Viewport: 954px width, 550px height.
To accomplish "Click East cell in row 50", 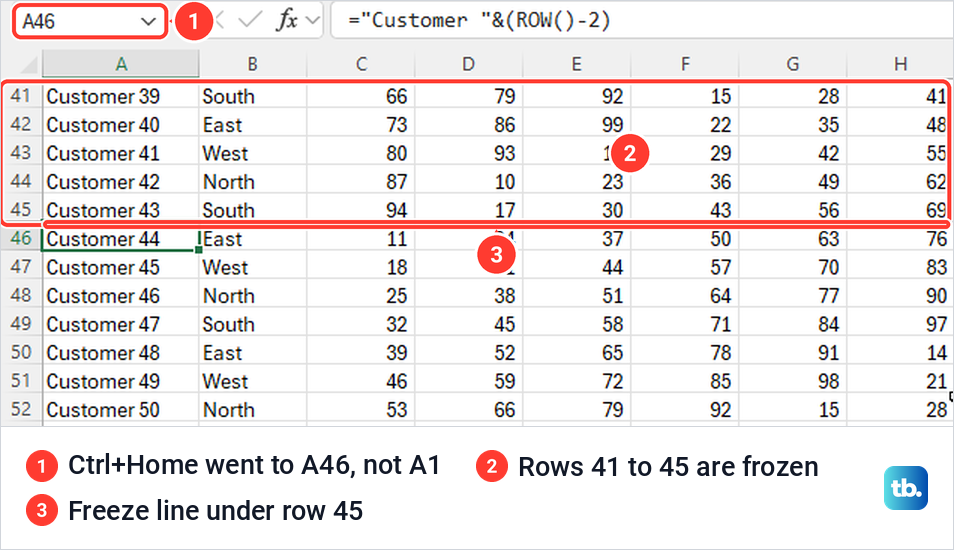I will click(252, 352).
